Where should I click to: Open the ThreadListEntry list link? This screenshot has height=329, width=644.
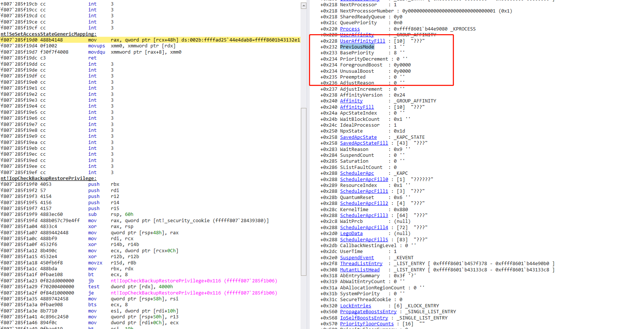(x=361, y=264)
